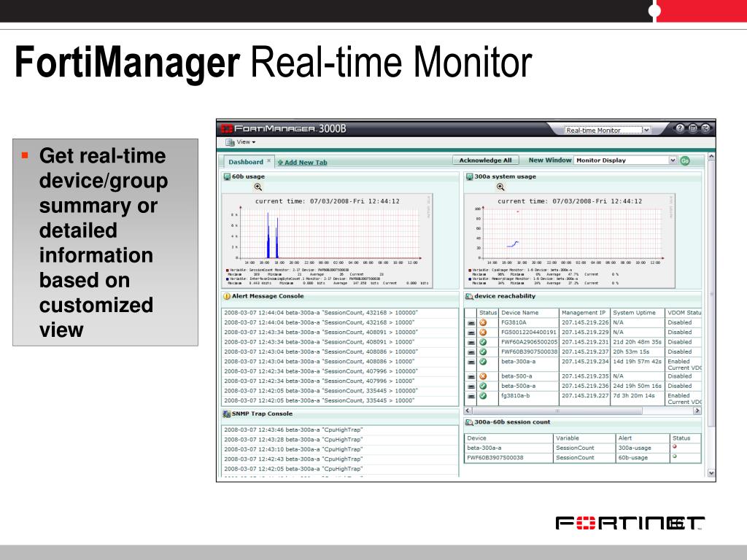
Task: Click the console icon beside the help icon
Action: 693,128
